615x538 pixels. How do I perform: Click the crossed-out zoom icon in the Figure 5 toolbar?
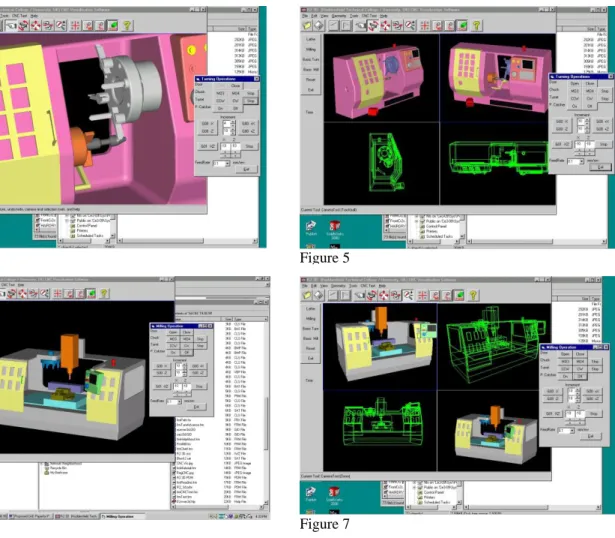click(410, 25)
